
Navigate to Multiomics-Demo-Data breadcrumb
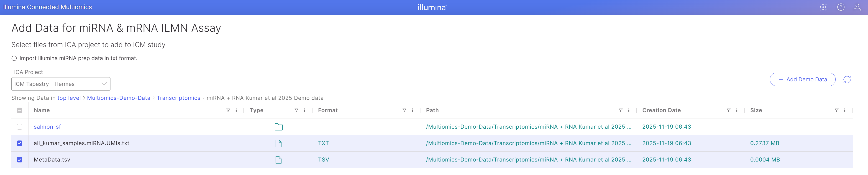[x=119, y=98]
